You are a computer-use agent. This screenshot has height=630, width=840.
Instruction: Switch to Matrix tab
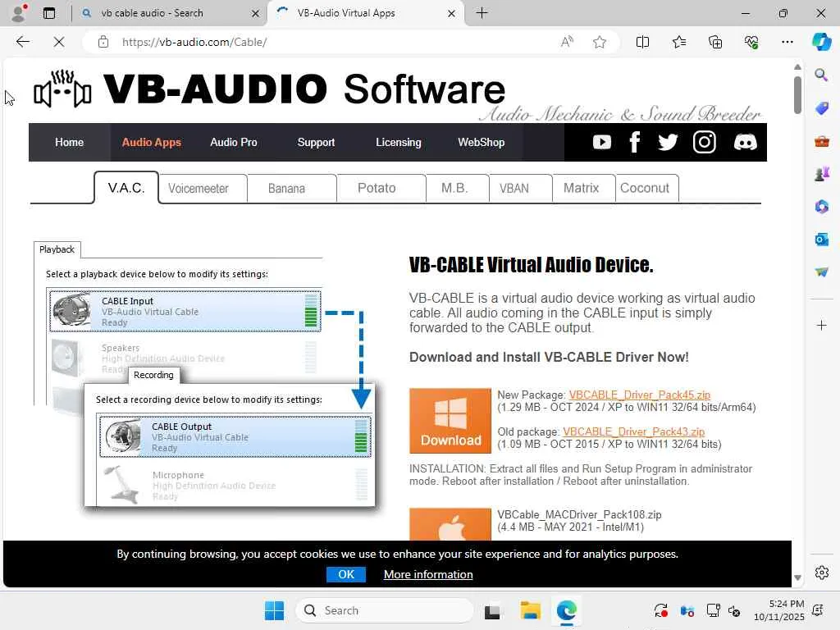582,189
